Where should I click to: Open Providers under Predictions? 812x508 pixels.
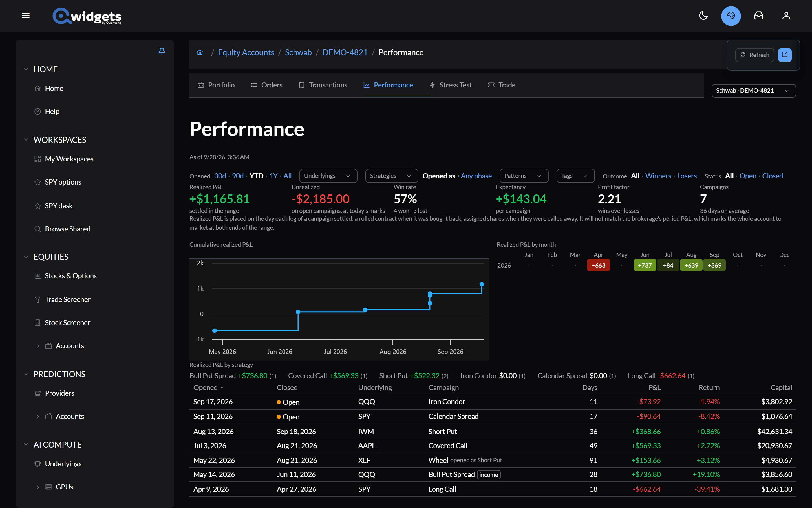[59, 393]
